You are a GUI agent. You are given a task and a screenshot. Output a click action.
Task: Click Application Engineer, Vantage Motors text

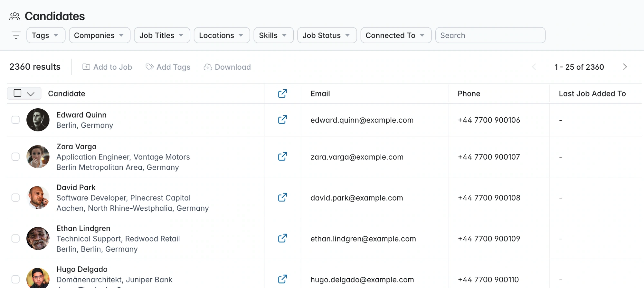[x=123, y=157]
